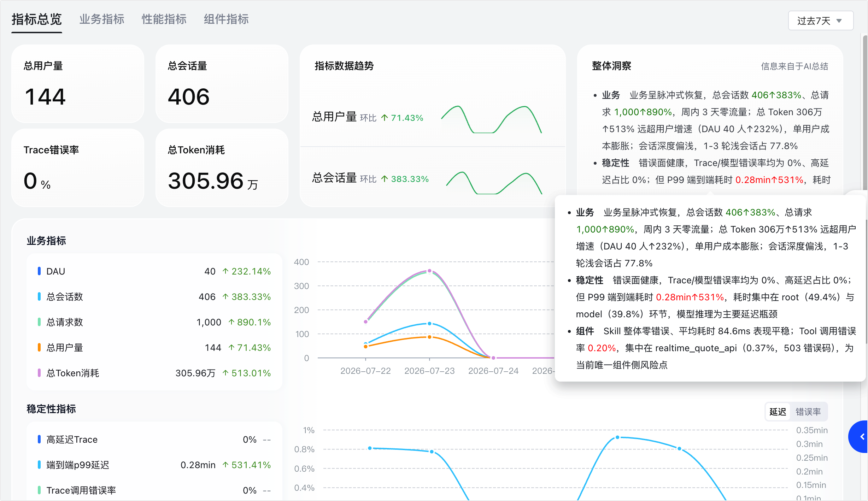Viewport: 868px width, 501px height.
Task: Click the Trace错误率 card showing 0%
Action: click(x=78, y=167)
